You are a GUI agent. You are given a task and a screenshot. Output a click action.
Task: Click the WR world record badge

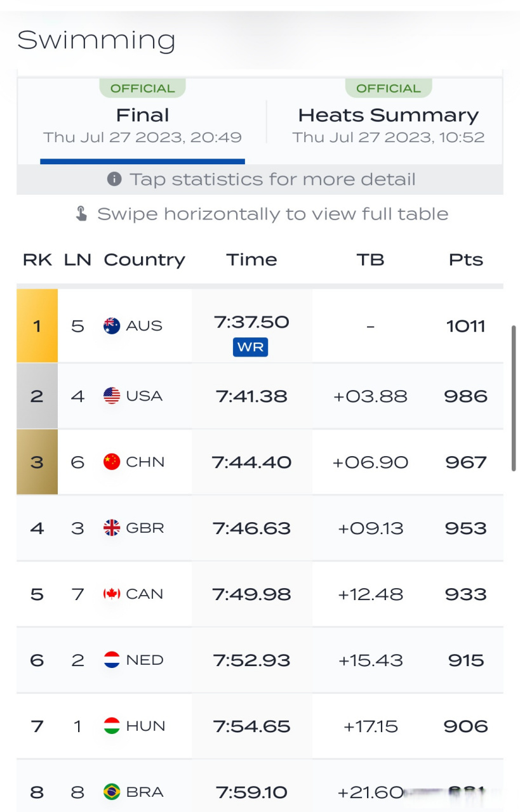(251, 347)
